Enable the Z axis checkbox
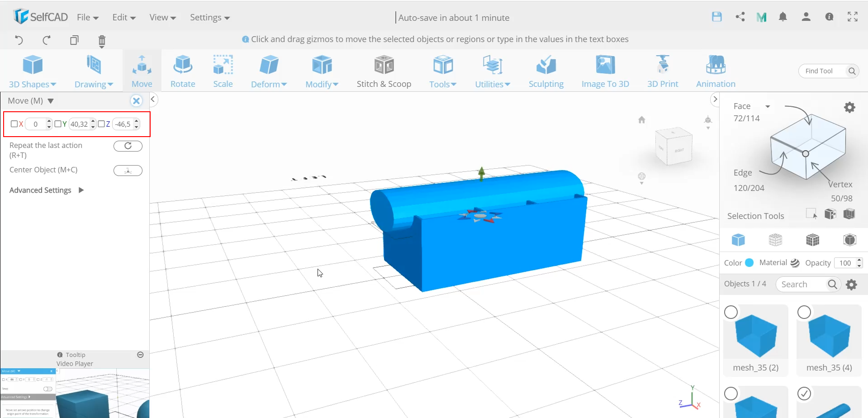The height and width of the screenshot is (418, 868). (x=101, y=124)
